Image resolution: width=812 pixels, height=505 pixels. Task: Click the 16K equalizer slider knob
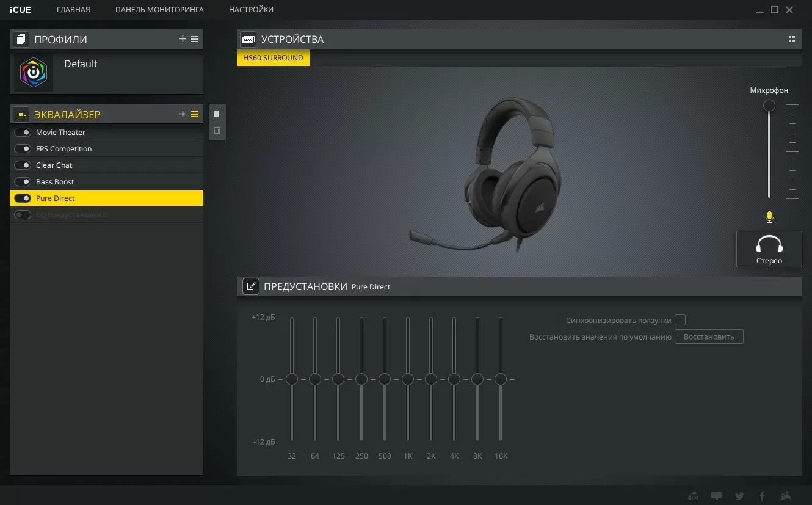coord(501,379)
